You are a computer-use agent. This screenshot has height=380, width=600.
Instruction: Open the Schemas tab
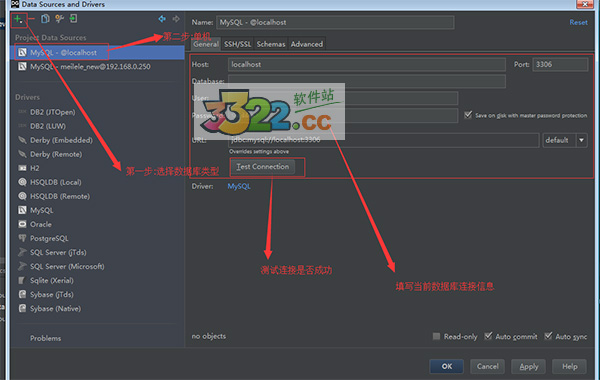pyautogui.click(x=271, y=44)
